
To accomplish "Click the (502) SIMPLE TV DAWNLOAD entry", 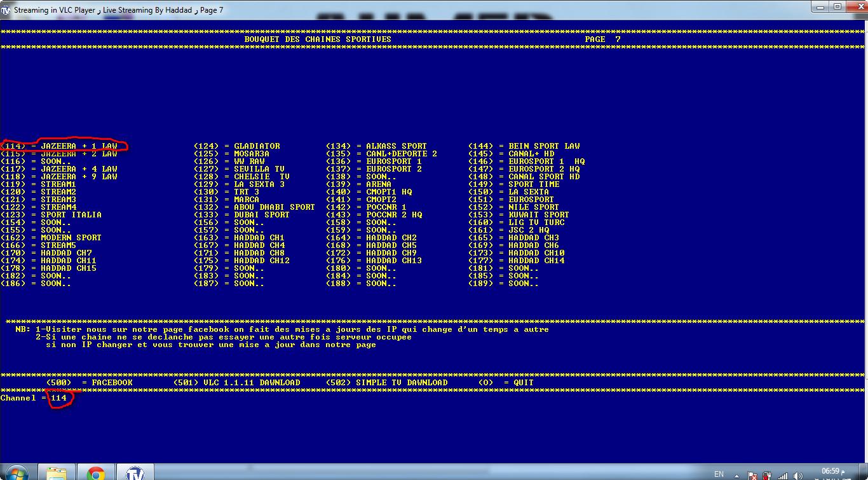I will click(386, 383).
